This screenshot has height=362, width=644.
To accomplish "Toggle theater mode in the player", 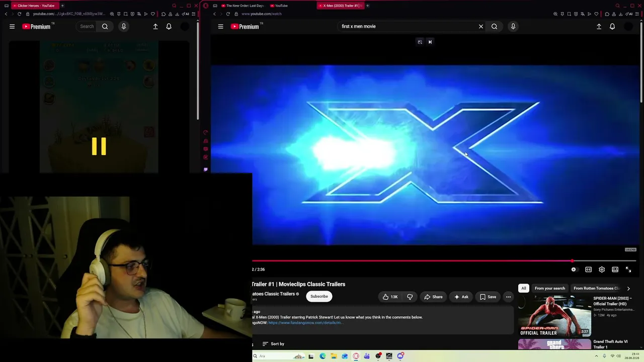I will [x=615, y=269].
